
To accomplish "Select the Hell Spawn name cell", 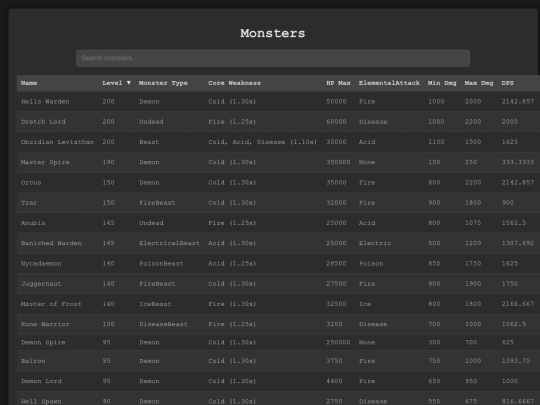I will pos(41,401).
